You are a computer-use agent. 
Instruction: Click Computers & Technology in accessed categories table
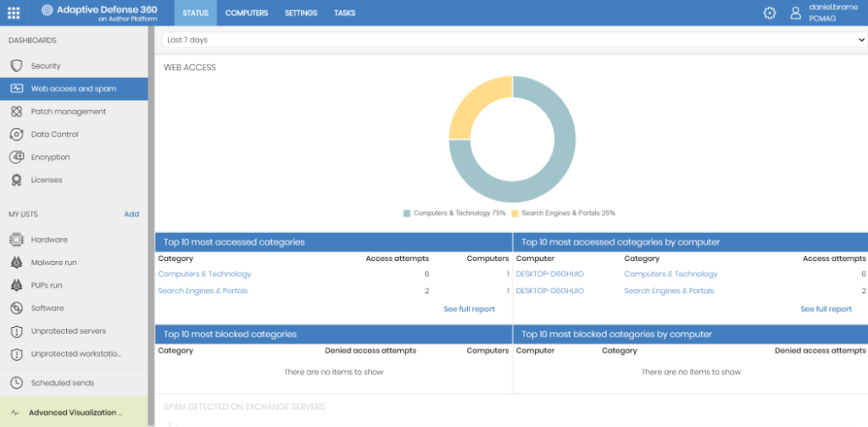tap(204, 274)
